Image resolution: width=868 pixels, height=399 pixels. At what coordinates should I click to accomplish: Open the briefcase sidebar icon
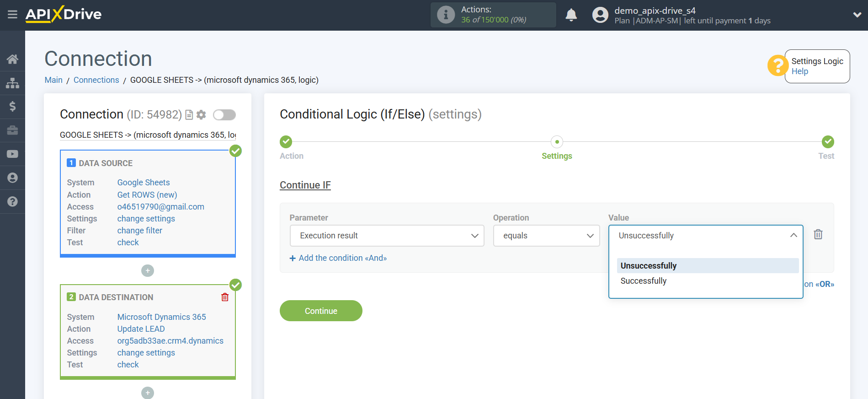tap(12, 130)
